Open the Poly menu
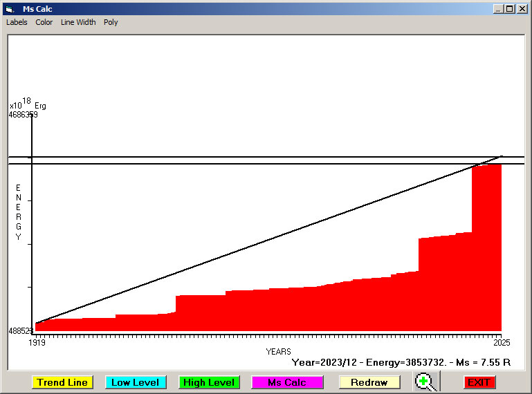The image size is (532, 394). (x=111, y=22)
